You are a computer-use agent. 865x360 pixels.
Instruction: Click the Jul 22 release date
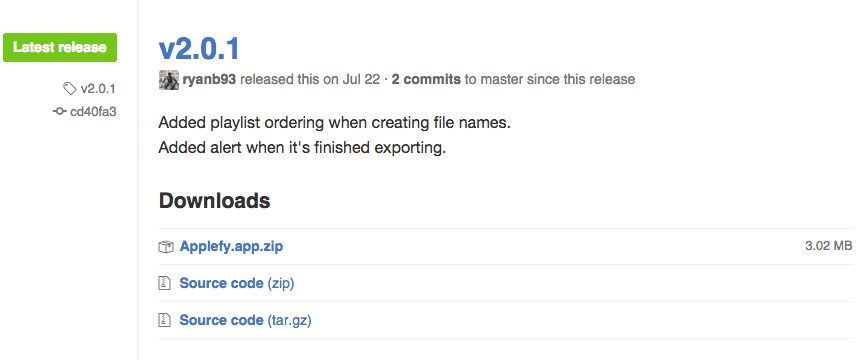[x=361, y=79]
